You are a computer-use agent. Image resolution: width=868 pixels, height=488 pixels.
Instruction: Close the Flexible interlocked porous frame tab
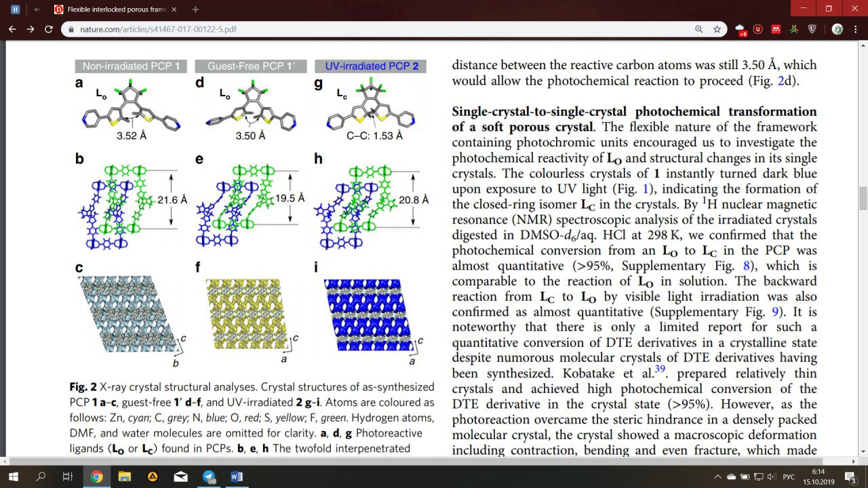[x=175, y=9]
